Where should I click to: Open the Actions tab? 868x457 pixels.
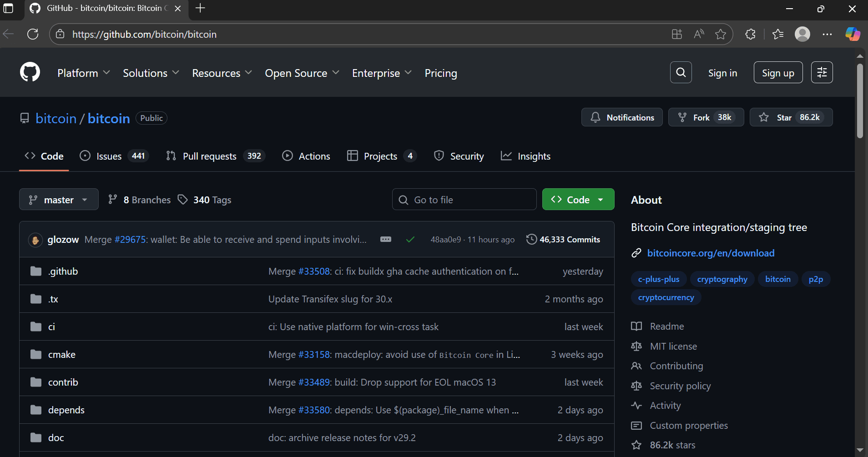tap(306, 156)
